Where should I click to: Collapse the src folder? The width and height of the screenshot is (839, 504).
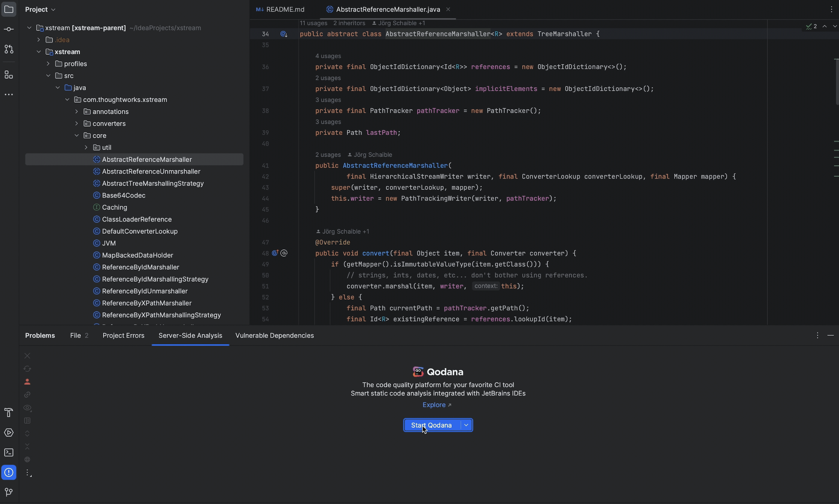click(x=48, y=76)
